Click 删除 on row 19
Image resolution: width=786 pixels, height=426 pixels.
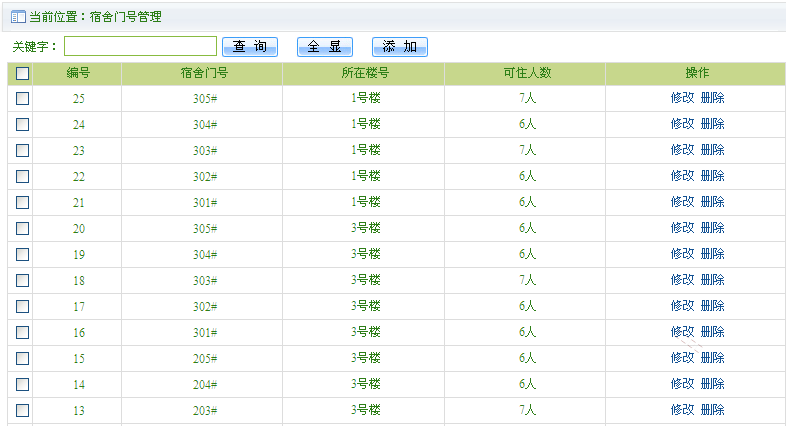[712, 254]
